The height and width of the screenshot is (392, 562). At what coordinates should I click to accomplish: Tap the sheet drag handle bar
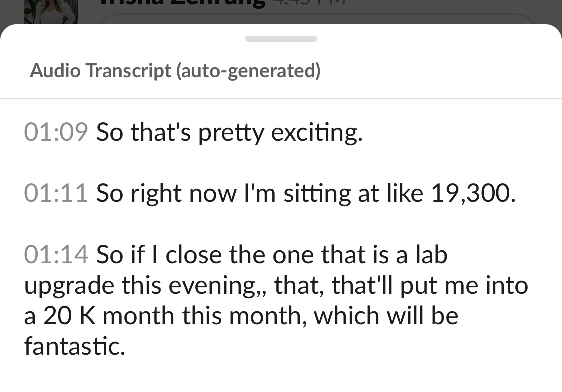coord(281,39)
